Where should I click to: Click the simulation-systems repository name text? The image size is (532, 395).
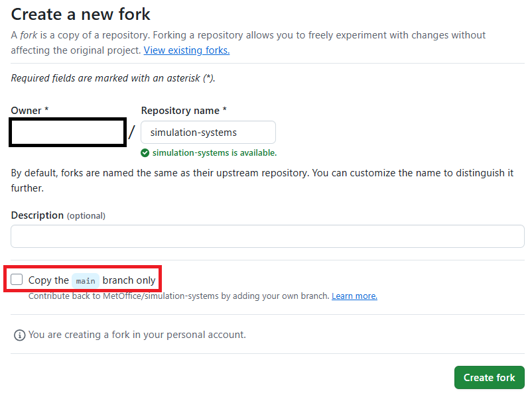[x=194, y=132]
